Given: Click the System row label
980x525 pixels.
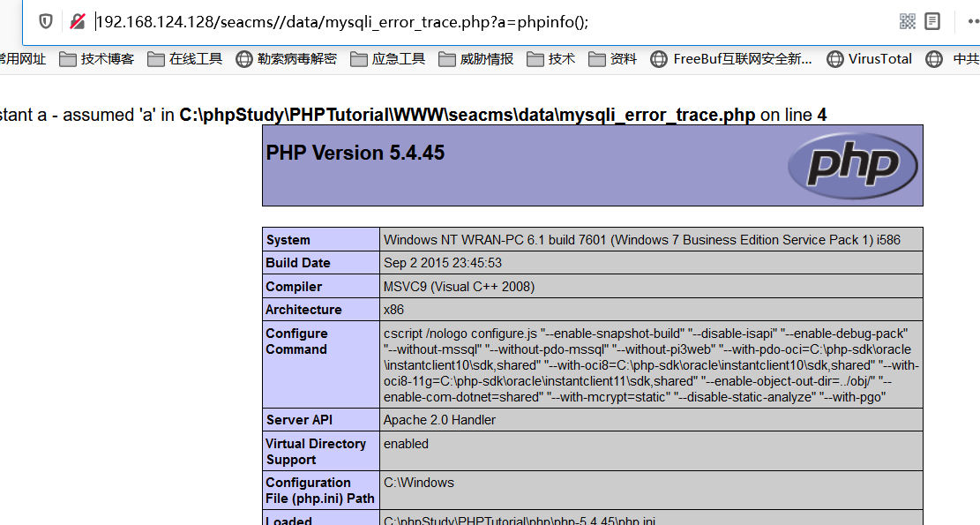Looking at the screenshot, I should [x=320, y=239].
